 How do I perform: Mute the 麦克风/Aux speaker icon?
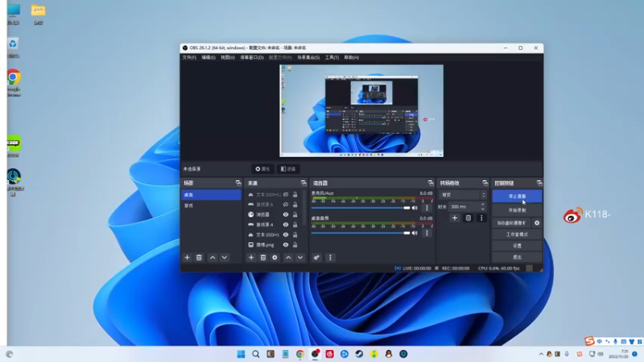click(415, 208)
